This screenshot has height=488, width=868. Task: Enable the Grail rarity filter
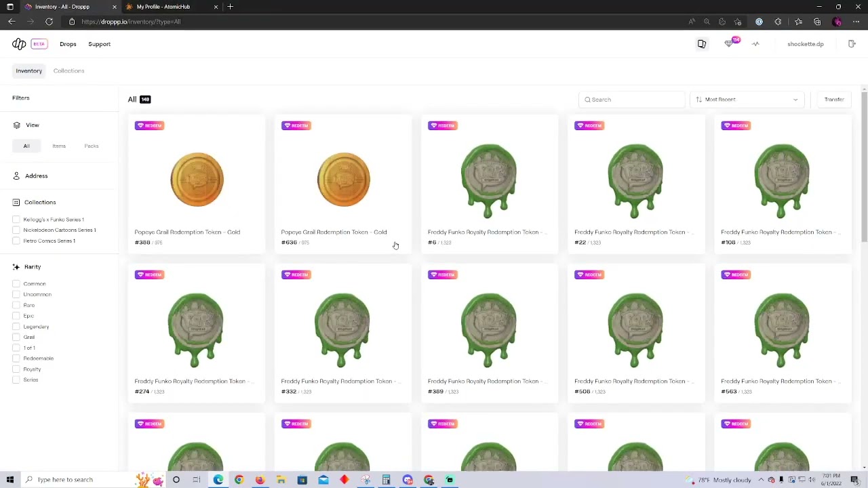click(x=16, y=337)
